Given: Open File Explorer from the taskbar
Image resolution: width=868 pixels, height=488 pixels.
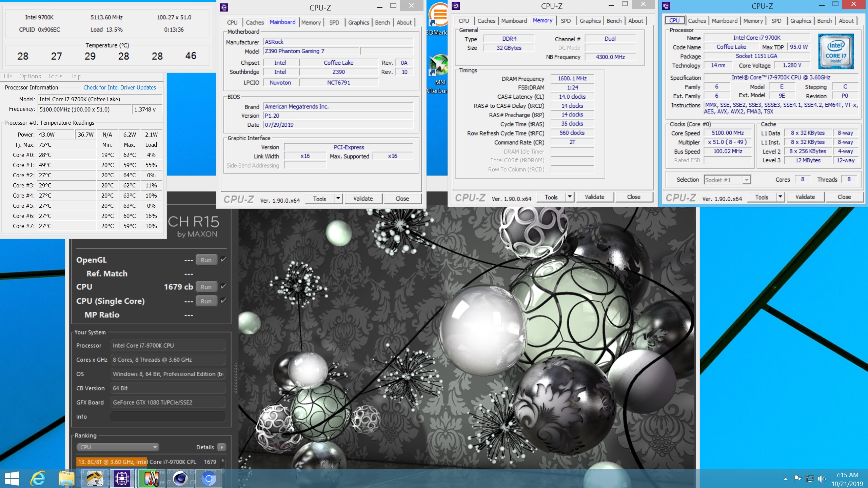Looking at the screenshot, I should click(x=66, y=479).
